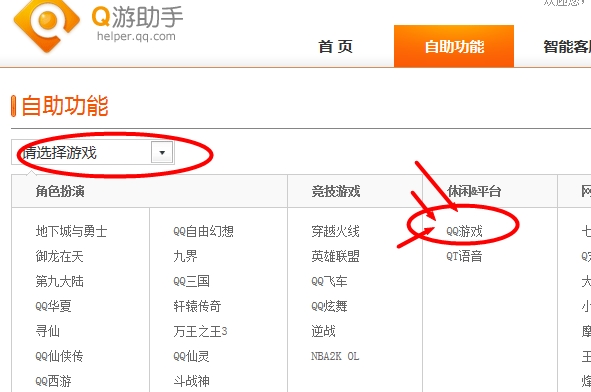Screen dimensions: 591x392
Task: Choose the QT语音 link
Action: (464, 256)
